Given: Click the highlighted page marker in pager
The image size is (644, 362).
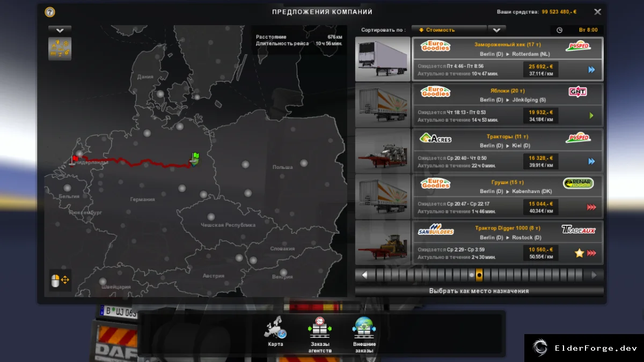Looking at the screenshot, I should 479,275.
